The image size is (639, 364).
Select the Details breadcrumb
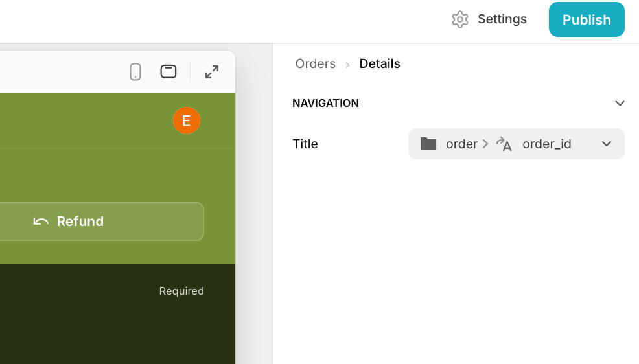tap(380, 64)
